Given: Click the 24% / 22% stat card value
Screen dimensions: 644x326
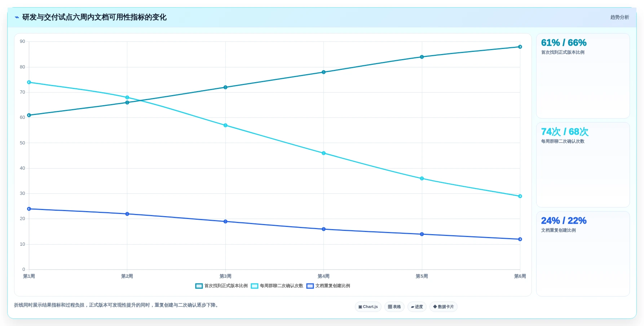Looking at the screenshot, I should [564, 221].
